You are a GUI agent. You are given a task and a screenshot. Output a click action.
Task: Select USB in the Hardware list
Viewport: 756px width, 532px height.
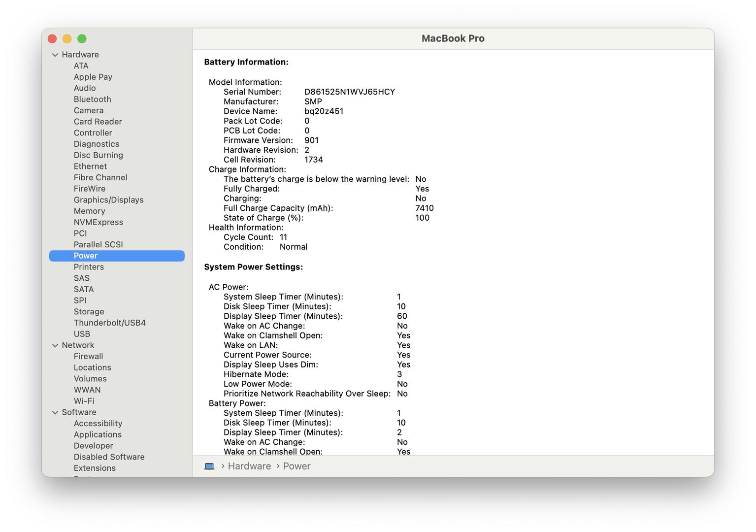coord(82,334)
